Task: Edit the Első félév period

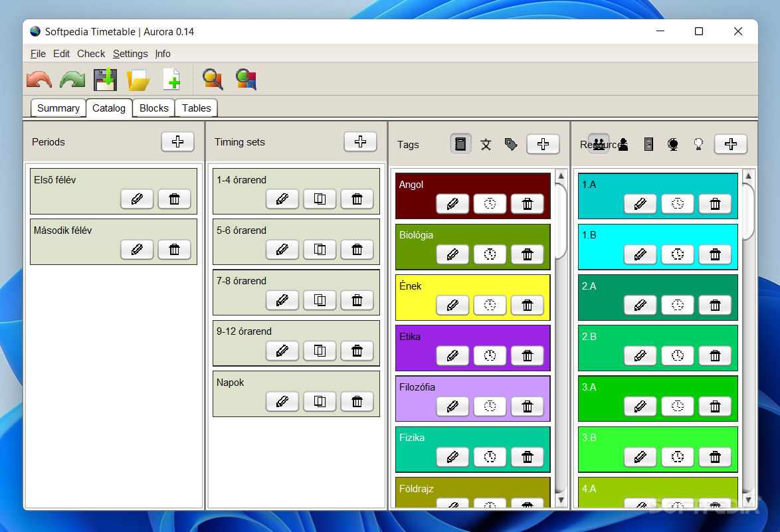Action: (137, 199)
